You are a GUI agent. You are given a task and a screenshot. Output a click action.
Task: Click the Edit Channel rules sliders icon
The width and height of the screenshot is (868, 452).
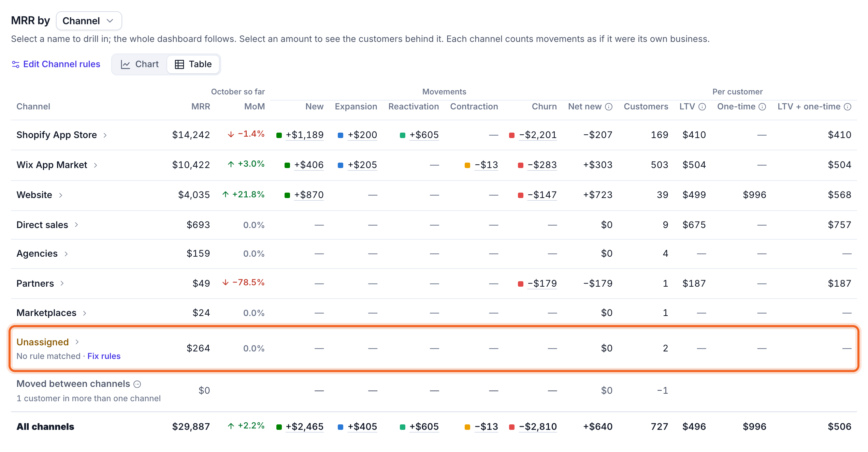coord(15,64)
